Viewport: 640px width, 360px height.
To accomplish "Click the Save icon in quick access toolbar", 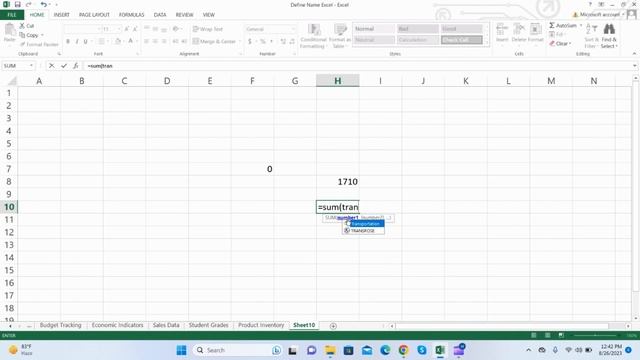I will point(18,4).
